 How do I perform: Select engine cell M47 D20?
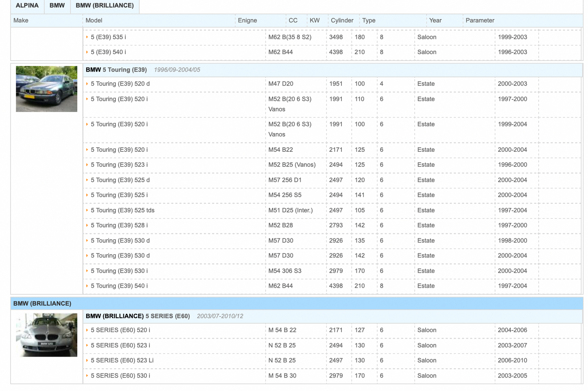(281, 84)
